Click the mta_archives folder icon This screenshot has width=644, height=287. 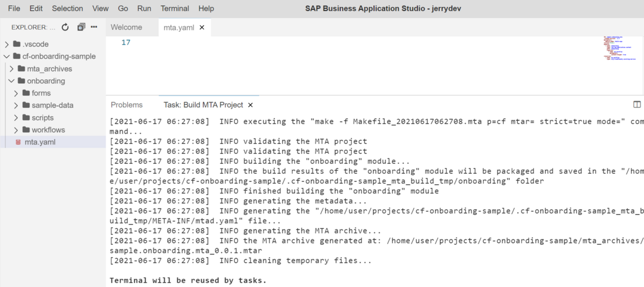[x=21, y=69]
